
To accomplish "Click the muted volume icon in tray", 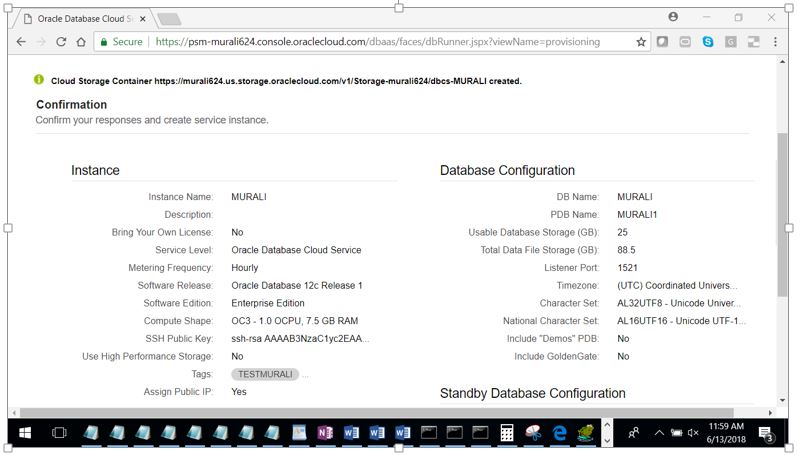I will coord(693,433).
